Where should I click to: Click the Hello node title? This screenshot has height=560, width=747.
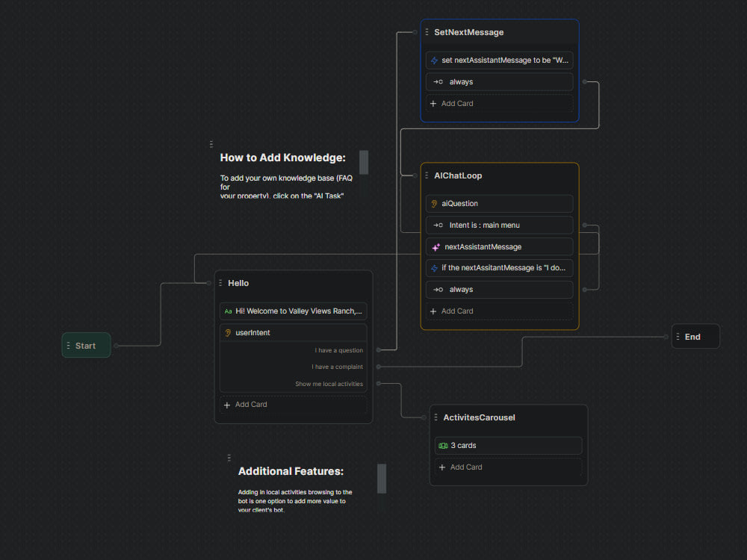pyautogui.click(x=238, y=283)
